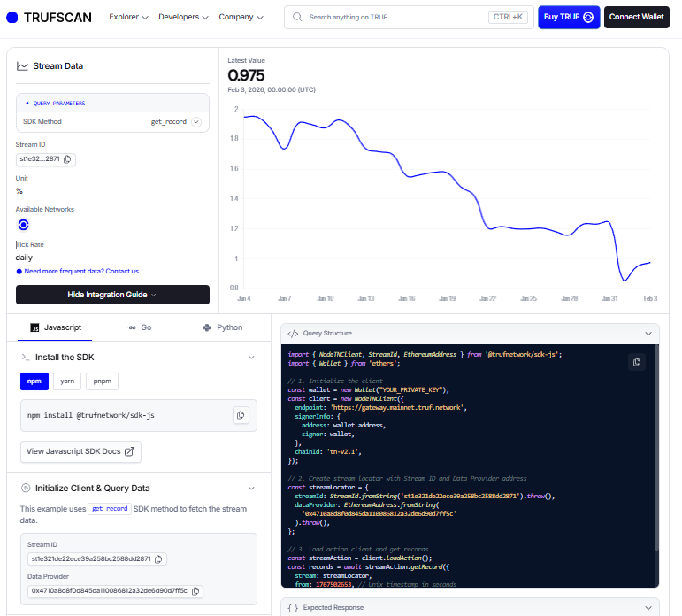682x616 pixels.
Task: Expand the Expected Response panel
Action: tap(648, 608)
